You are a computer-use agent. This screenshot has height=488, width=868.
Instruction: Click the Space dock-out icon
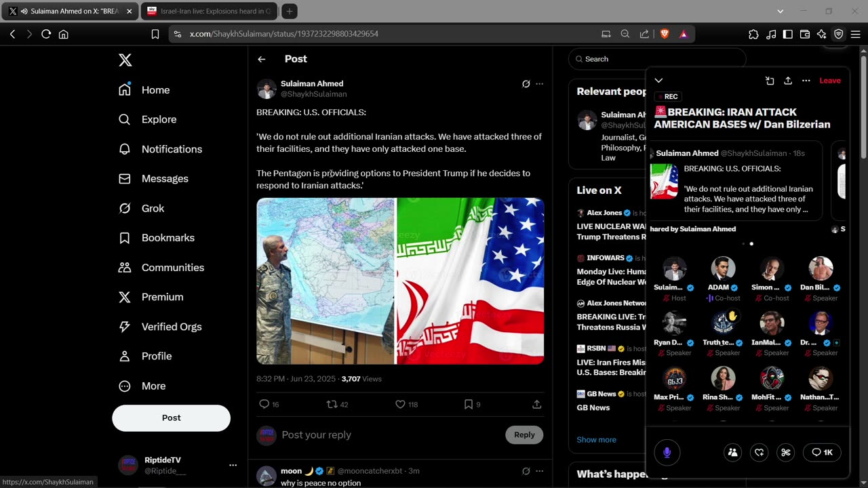770,81
